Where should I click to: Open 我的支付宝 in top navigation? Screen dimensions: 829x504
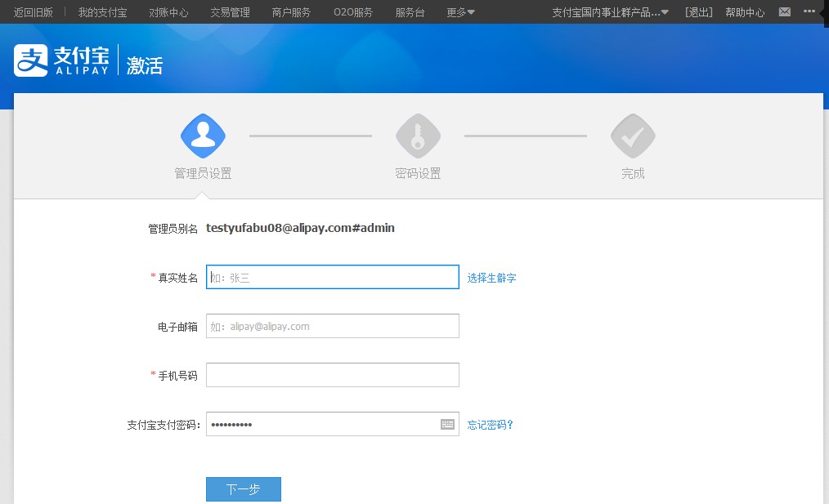pyautogui.click(x=102, y=12)
